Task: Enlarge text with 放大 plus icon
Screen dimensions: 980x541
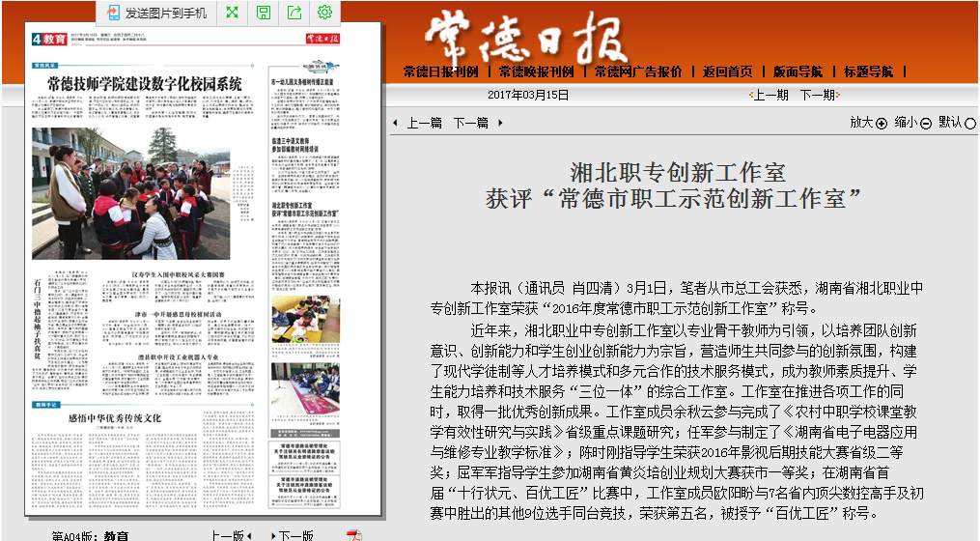Action: 882,124
